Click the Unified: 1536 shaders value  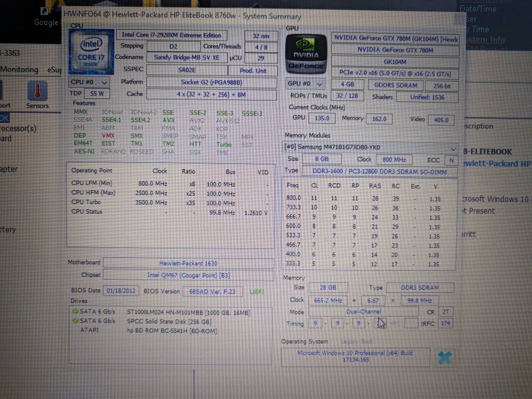[427, 97]
